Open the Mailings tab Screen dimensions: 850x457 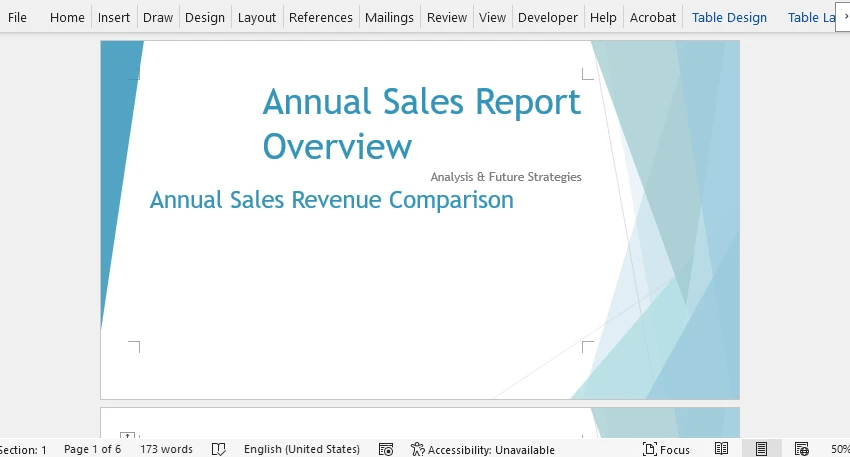(x=389, y=17)
